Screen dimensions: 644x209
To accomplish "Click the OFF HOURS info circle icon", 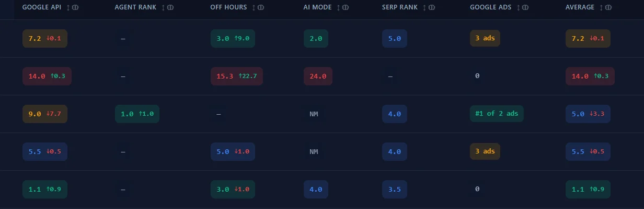I will pos(261,7).
